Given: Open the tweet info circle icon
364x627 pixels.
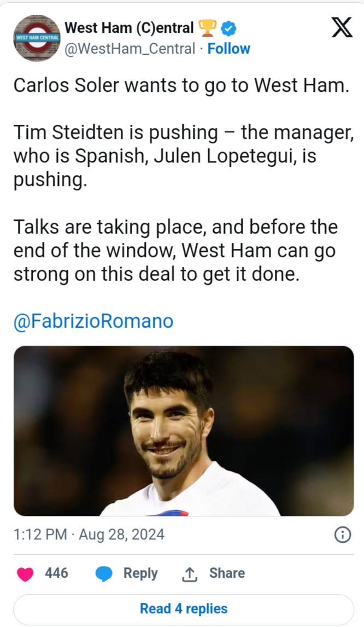Looking at the screenshot, I should [342, 535].
